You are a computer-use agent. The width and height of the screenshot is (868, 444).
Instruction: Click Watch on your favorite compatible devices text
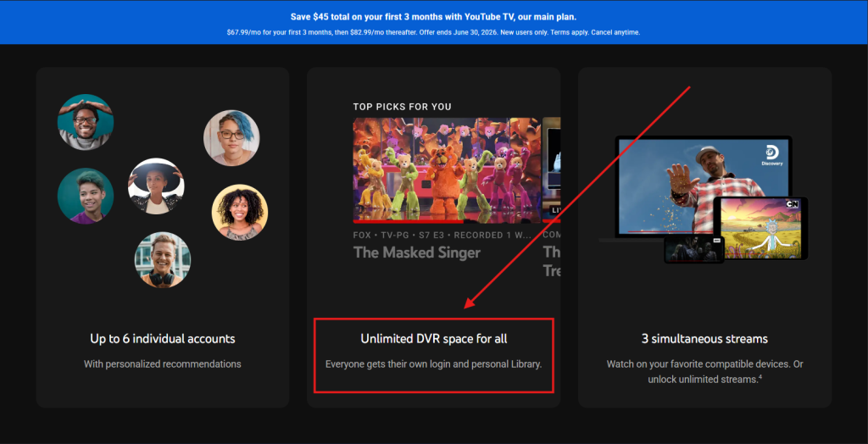(x=704, y=371)
